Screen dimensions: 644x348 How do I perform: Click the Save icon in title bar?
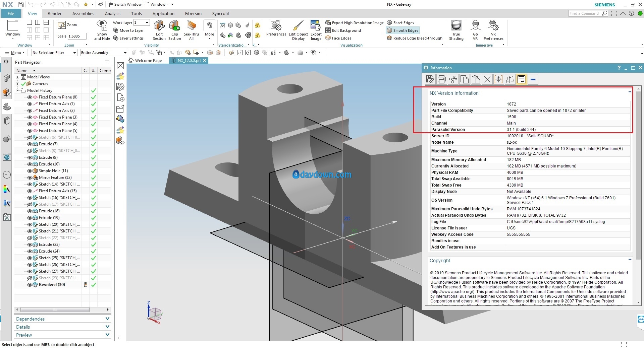[21, 4]
